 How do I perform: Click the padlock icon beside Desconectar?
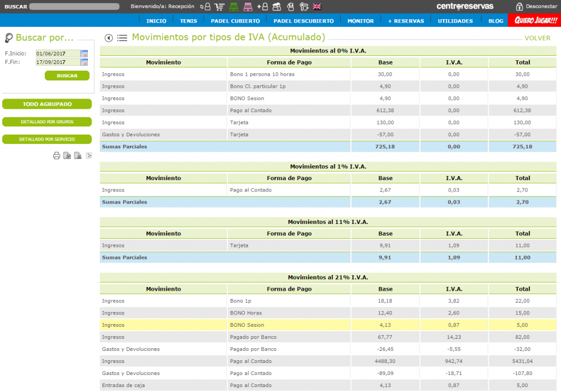click(519, 7)
